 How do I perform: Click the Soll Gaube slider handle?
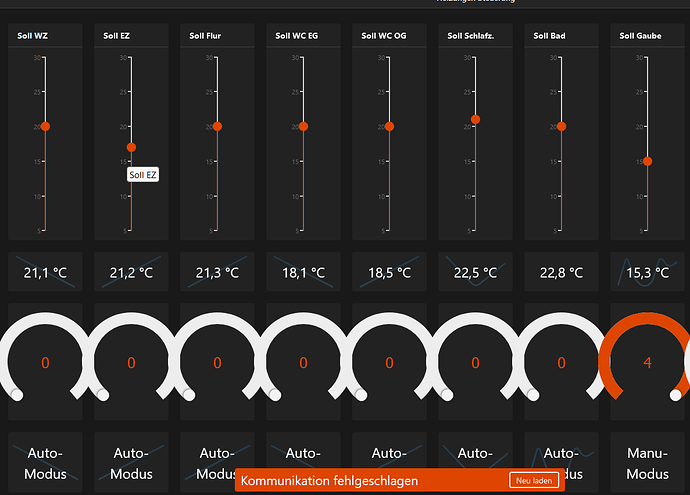tap(647, 161)
